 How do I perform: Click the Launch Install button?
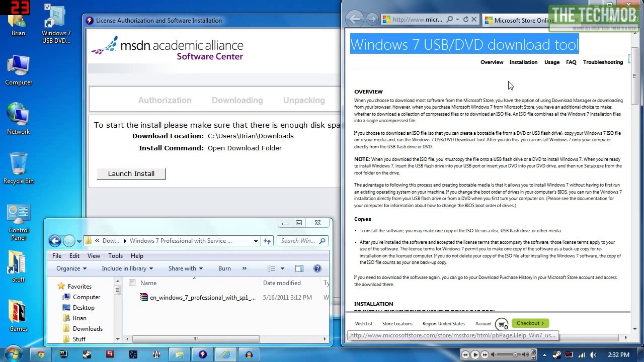131,173
